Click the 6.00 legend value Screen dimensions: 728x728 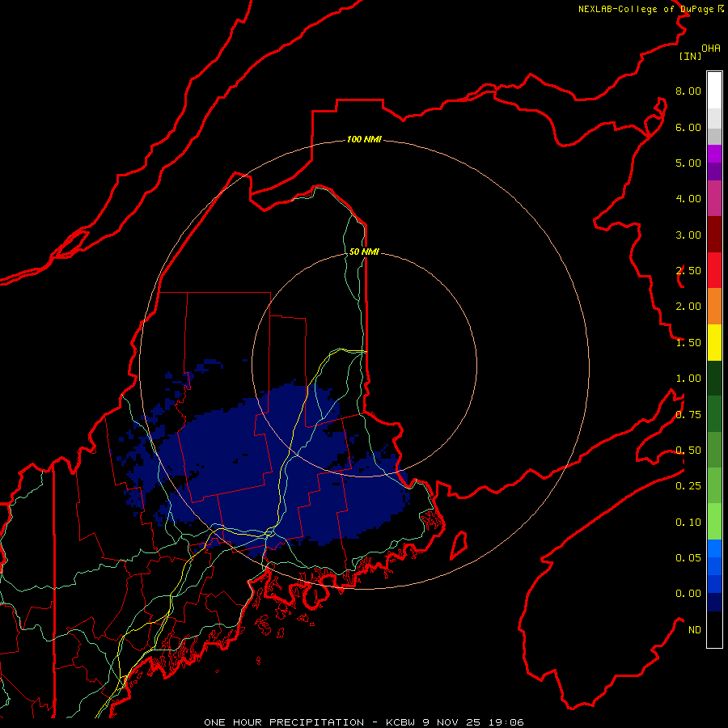pyautogui.click(x=688, y=127)
